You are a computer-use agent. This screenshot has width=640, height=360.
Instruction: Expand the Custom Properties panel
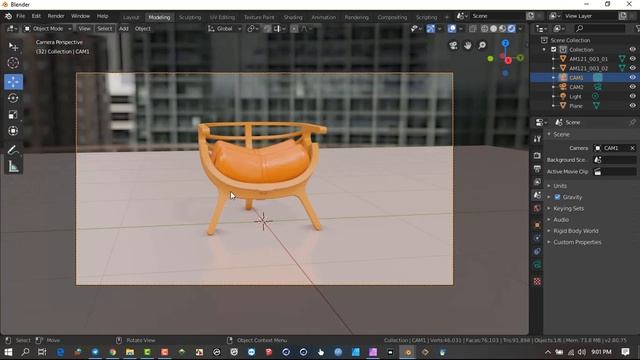[x=577, y=242]
